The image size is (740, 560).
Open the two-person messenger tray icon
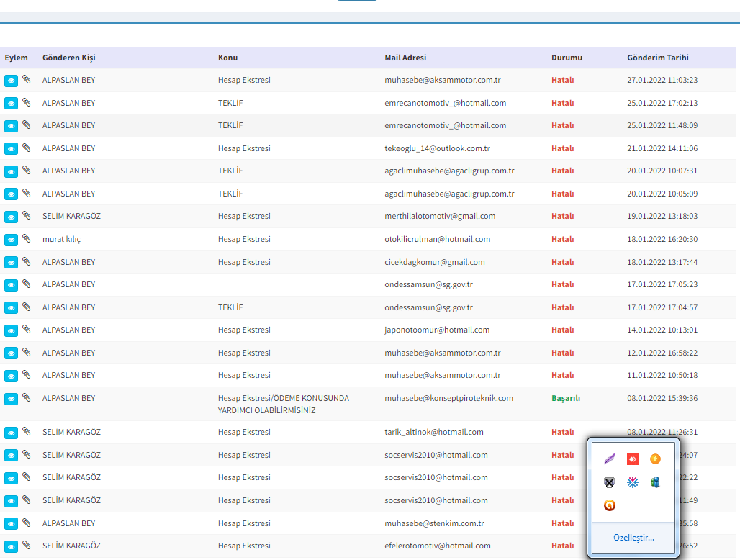click(655, 482)
